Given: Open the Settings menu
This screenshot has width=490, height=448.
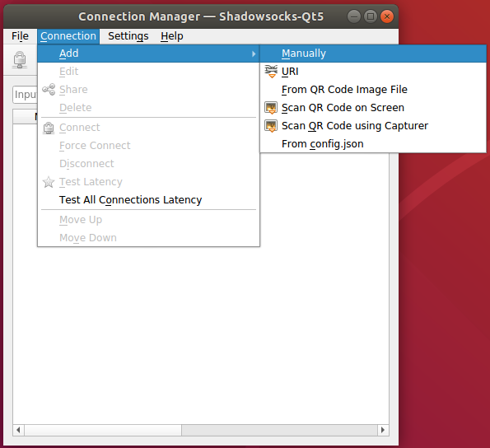Looking at the screenshot, I should pyautogui.click(x=128, y=36).
